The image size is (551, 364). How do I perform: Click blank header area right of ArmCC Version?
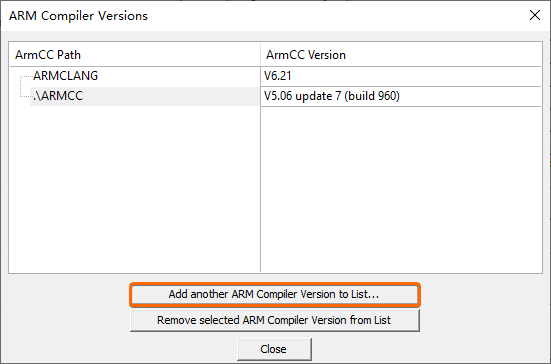443,55
